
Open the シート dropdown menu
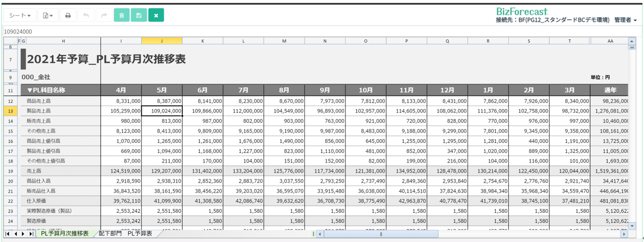pos(20,16)
